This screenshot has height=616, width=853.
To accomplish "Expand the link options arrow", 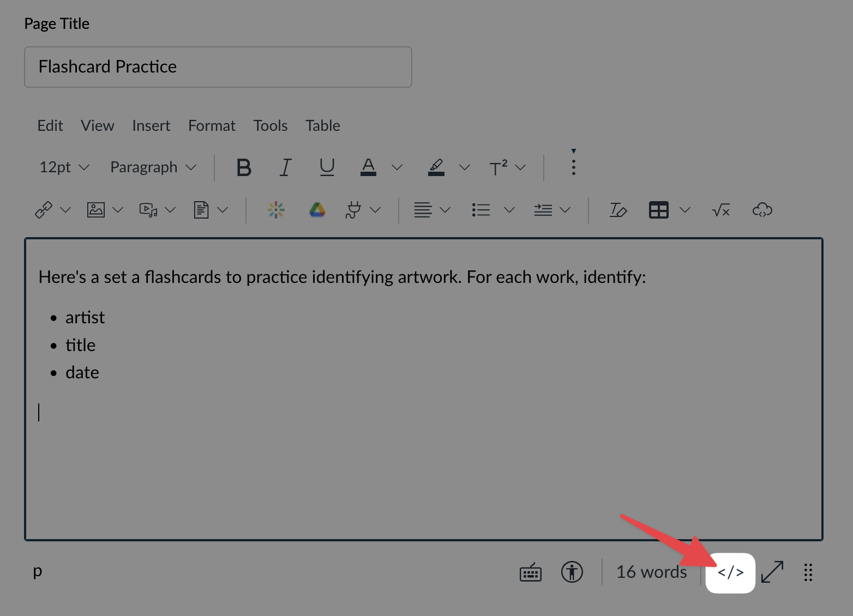I will [65, 210].
